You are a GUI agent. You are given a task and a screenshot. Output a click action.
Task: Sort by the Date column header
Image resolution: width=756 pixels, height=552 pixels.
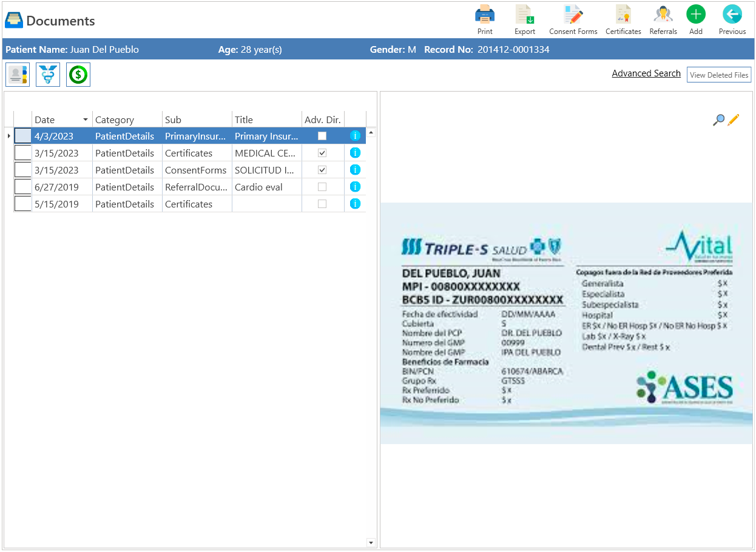[62, 119]
